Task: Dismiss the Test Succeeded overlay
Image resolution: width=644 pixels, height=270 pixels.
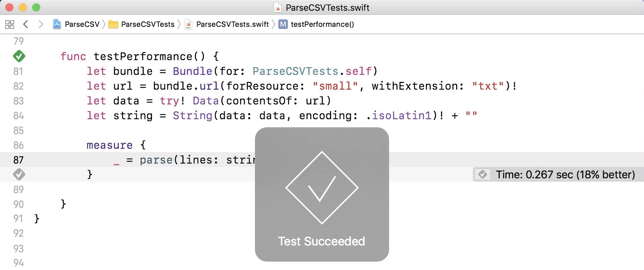Action: click(x=322, y=194)
